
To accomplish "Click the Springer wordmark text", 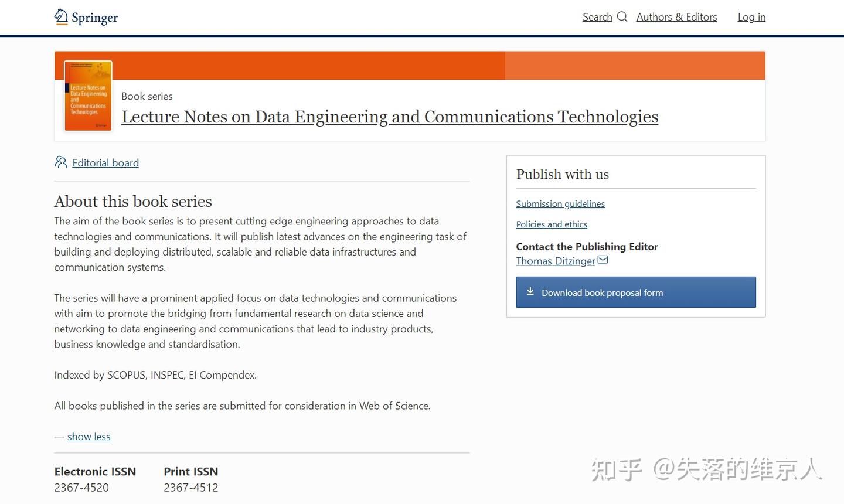I will coord(94,18).
